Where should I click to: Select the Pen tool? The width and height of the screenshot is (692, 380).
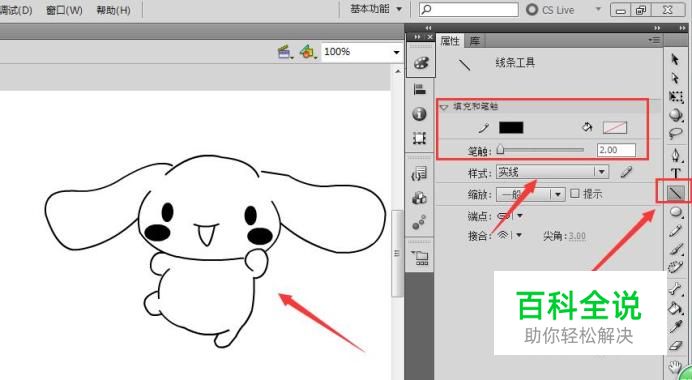point(675,155)
